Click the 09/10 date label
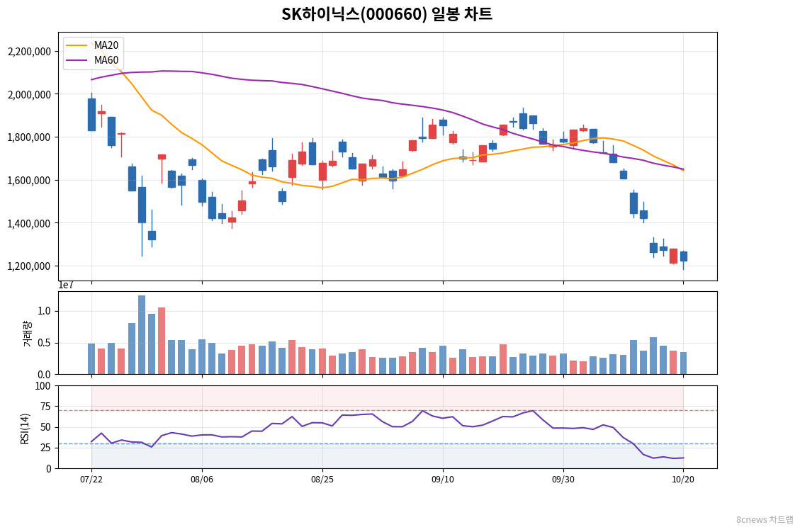Screen dimensions: 800x532 pyautogui.click(x=443, y=480)
